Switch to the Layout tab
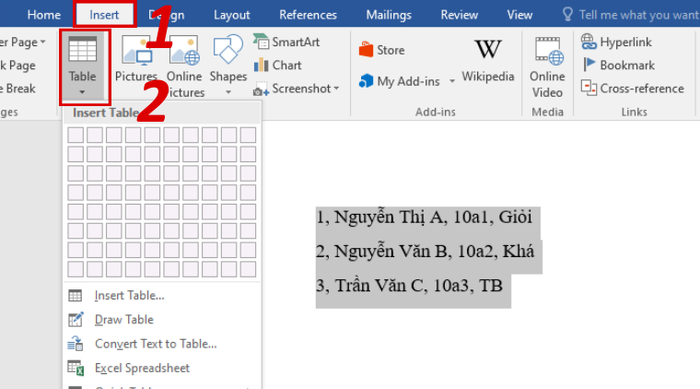The height and width of the screenshot is (389, 700). click(232, 15)
